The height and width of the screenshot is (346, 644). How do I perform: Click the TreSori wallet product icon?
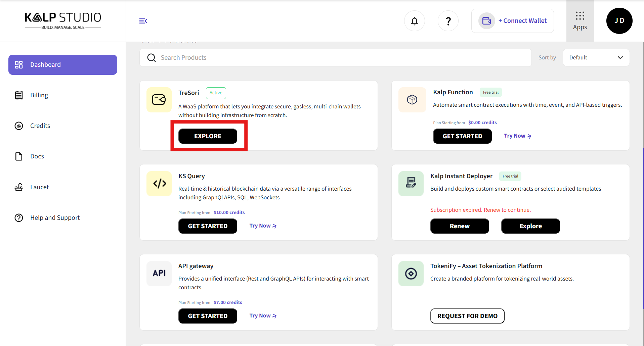pyautogui.click(x=159, y=100)
